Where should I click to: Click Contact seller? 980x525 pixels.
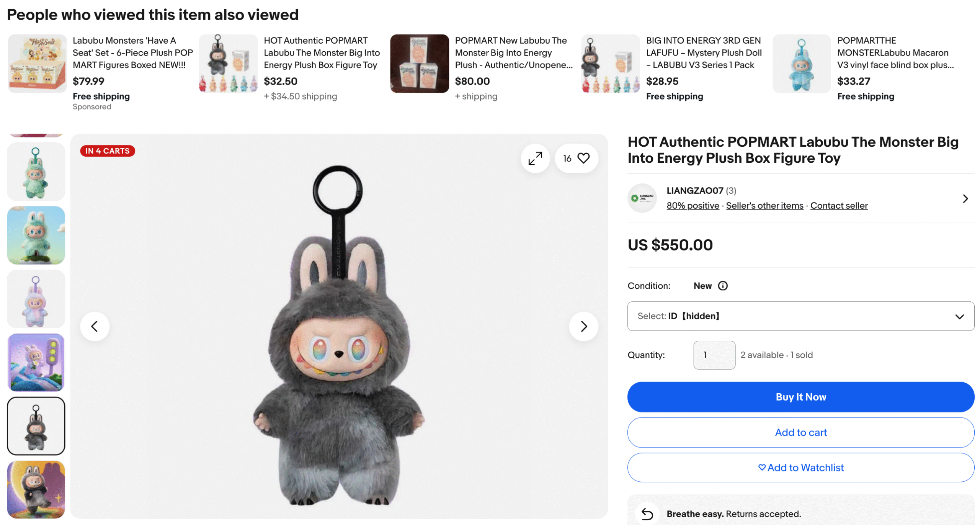click(x=839, y=206)
